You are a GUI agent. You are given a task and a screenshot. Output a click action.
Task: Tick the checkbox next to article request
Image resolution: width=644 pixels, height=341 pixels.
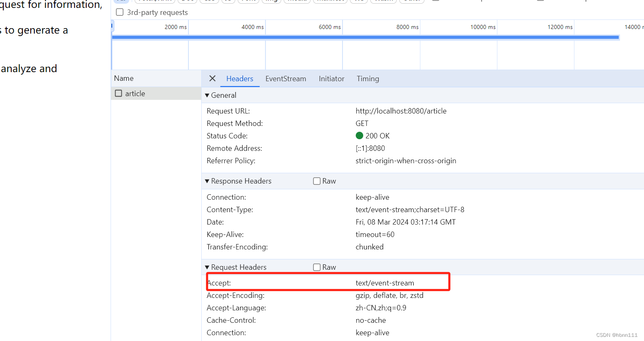(118, 93)
